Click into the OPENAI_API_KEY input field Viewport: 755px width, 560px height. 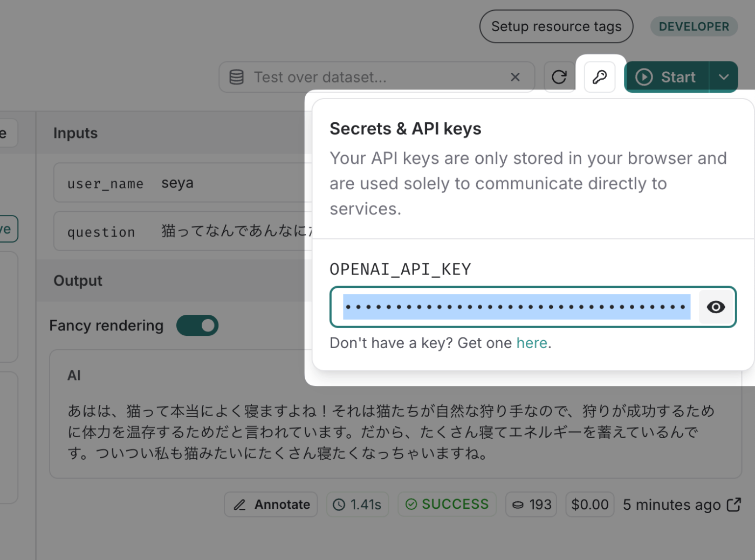coord(516,307)
